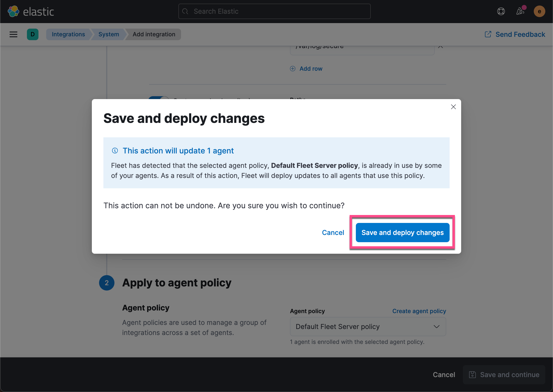
Task: Toggle the partially hidden log switch
Action: [x=158, y=98]
